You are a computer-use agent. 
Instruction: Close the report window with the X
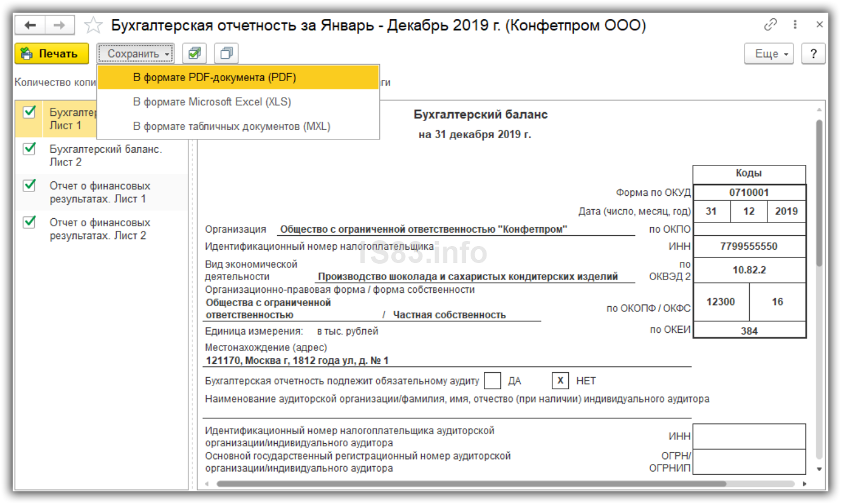tap(819, 25)
